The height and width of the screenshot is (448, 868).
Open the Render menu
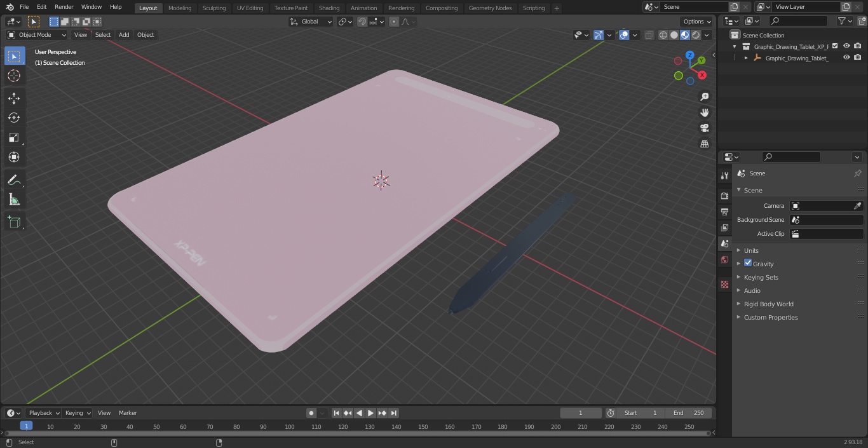click(64, 7)
